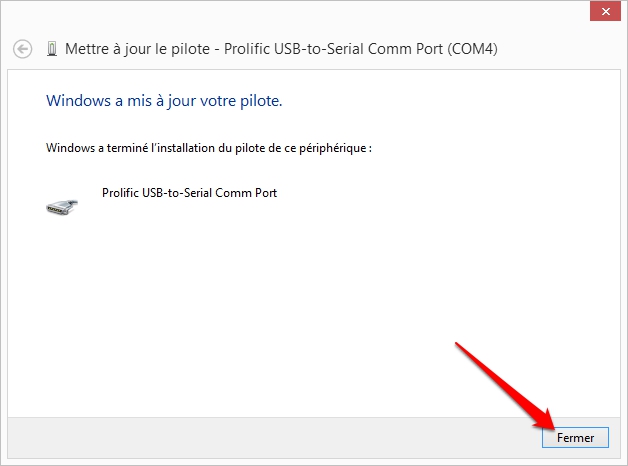628x466 pixels.
Task: Click the gray footer bar left of Fermer
Action: [x=272, y=438]
